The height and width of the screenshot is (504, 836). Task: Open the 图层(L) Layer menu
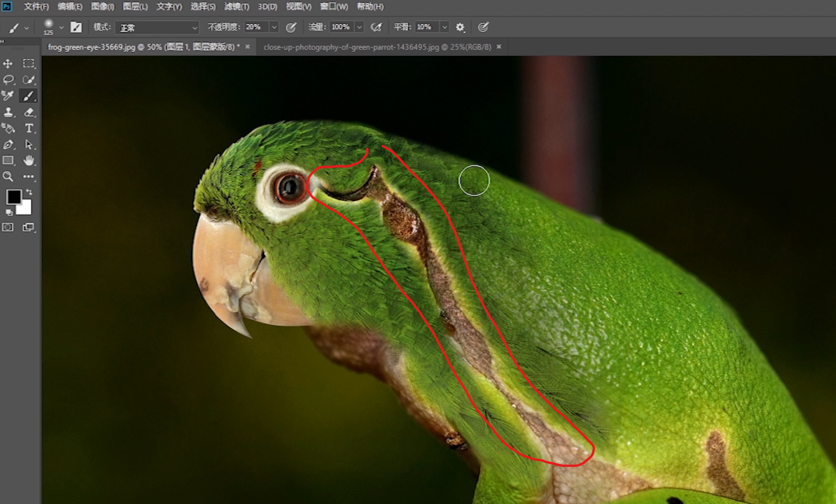click(135, 7)
